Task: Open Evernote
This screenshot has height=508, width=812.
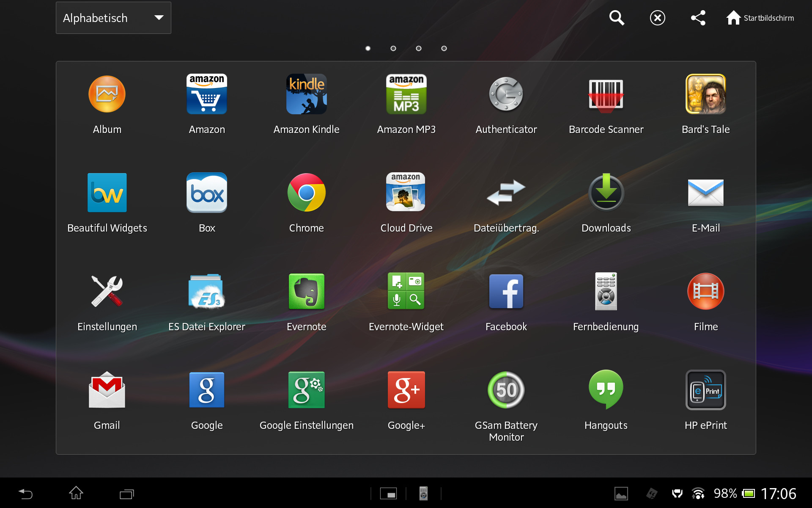Action: point(307,291)
